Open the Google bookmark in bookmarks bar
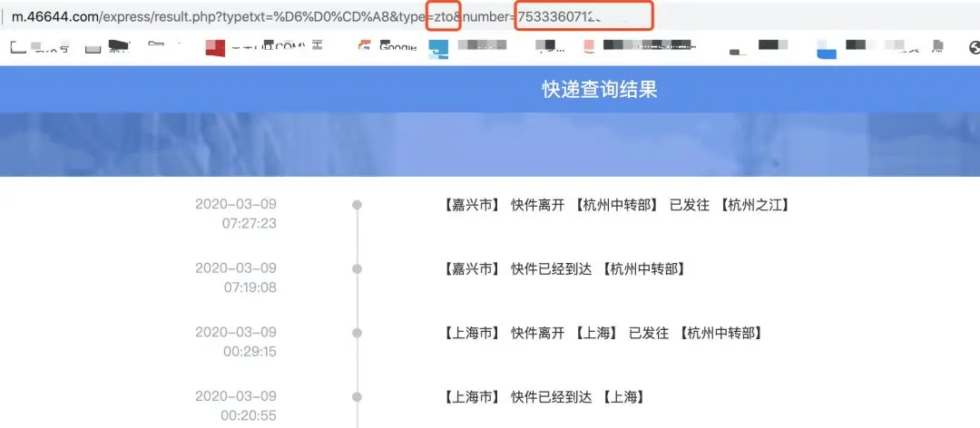The width and height of the screenshot is (980, 428). [387, 47]
